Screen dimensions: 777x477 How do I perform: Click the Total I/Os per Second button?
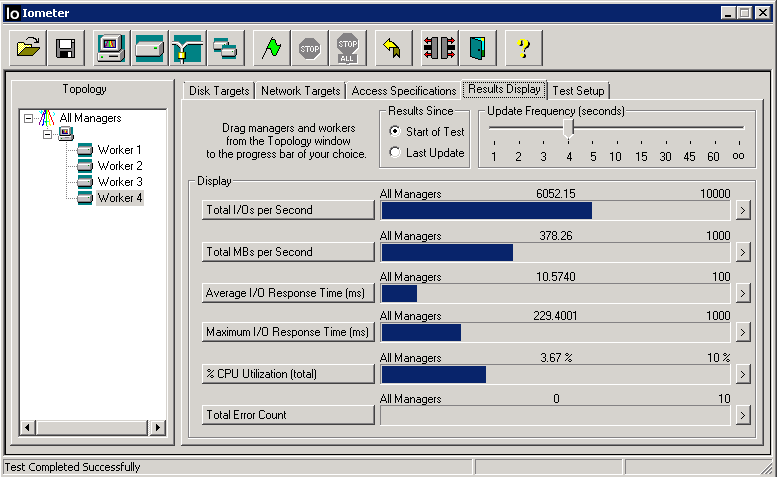pos(288,210)
